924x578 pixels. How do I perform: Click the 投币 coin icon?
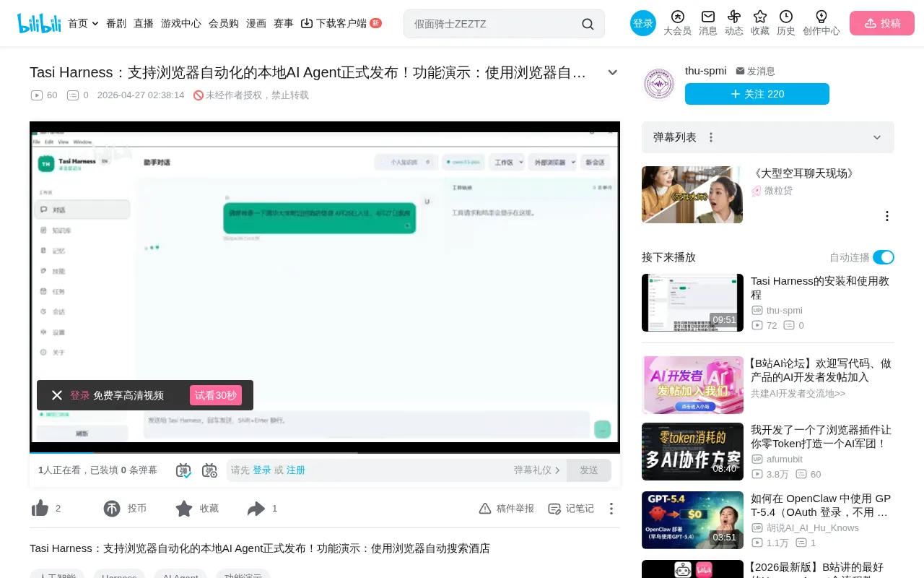pyautogui.click(x=112, y=509)
